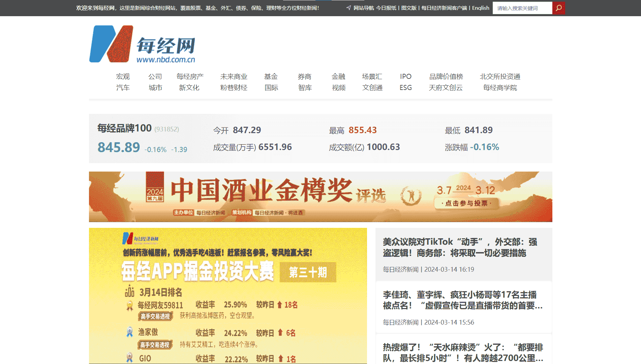The height and width of the screenshot is (364, 641).
Task: Open the 基金 channel
Action: [271, 77]
